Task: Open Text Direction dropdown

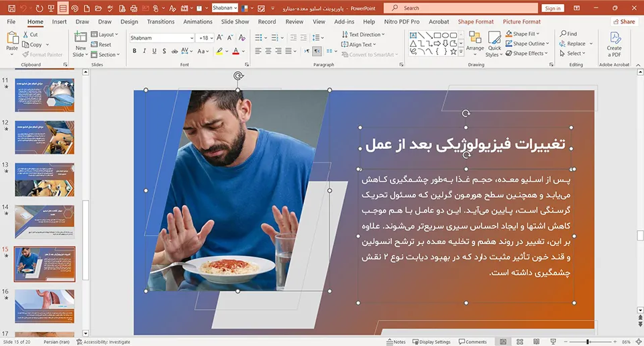Action: [363, 34]
